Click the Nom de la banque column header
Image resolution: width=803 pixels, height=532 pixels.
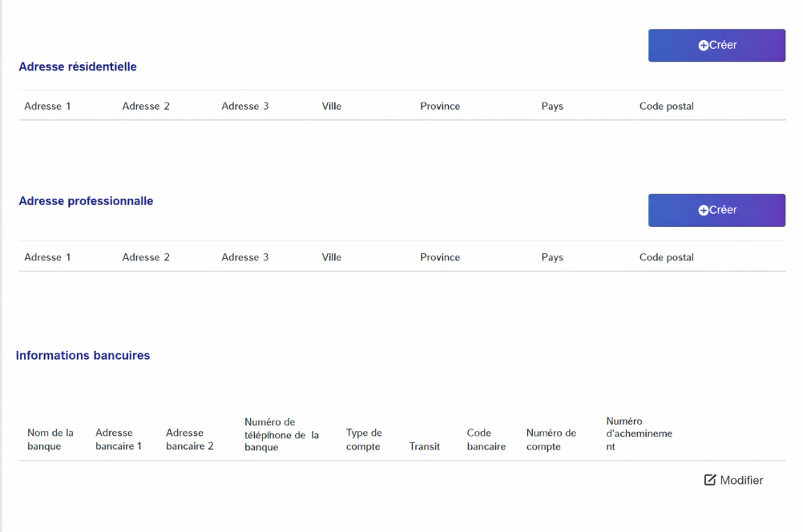pyautogui.click(x=50, y=439)
